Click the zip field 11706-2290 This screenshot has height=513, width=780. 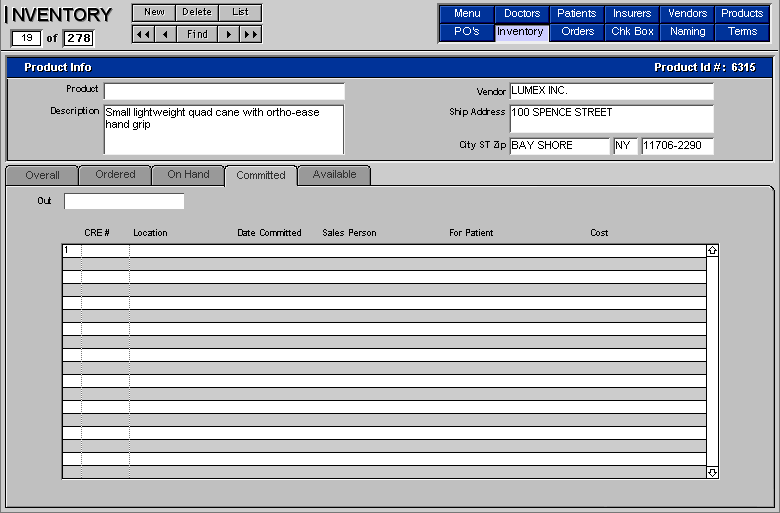click(x=677, y=146)
